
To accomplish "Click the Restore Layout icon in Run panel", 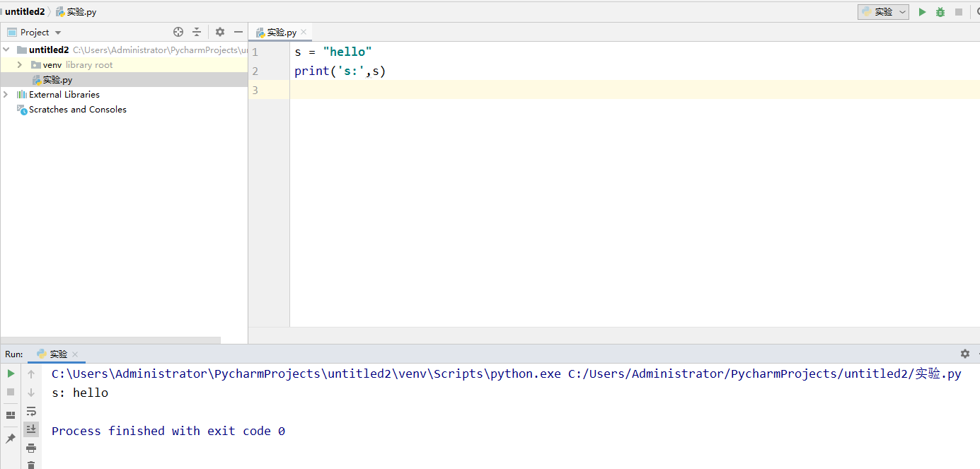I will (x=11, y=415).
